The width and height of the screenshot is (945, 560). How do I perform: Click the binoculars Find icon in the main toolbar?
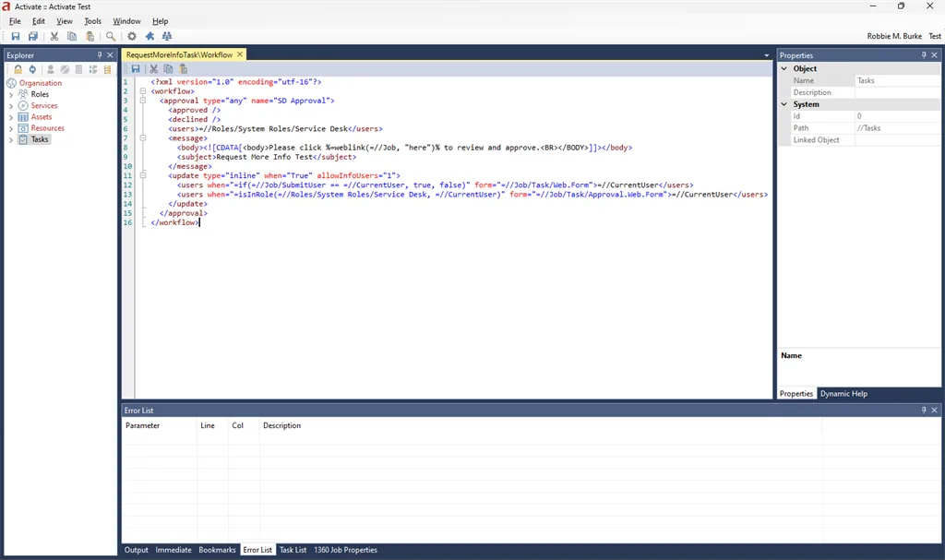coord(167,36)
